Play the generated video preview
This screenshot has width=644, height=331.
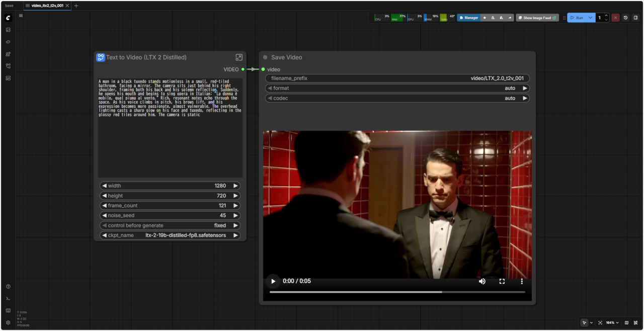point(273,281)
